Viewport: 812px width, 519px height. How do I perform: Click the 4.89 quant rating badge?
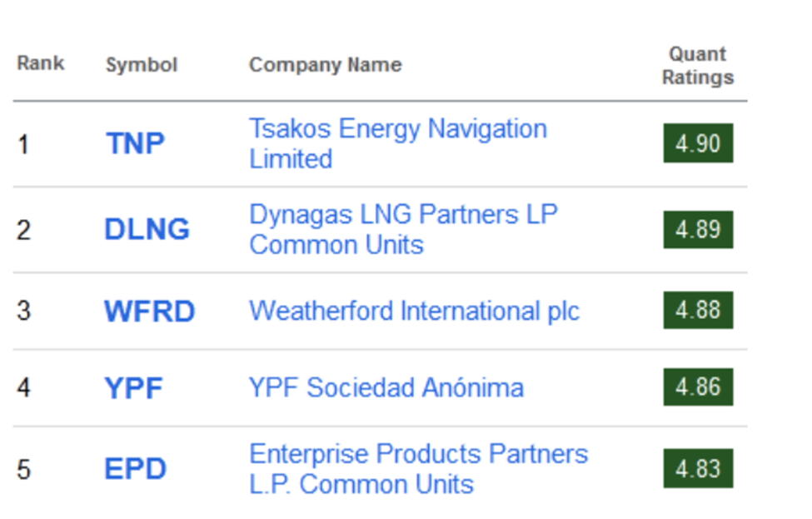[698, 229]
